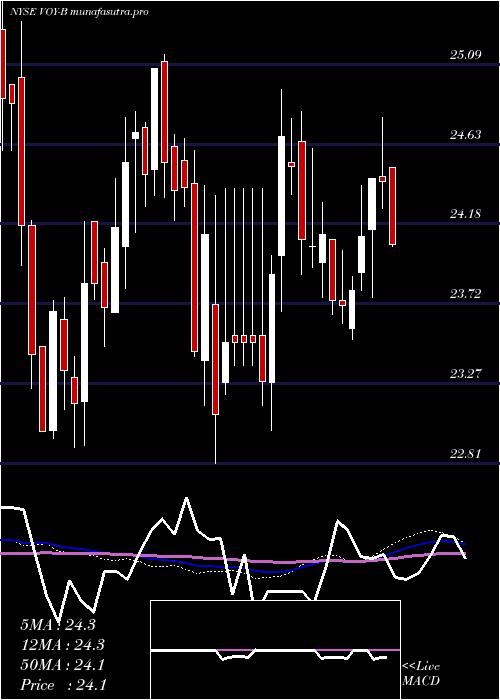Click the tall white candle touching the 25.09 line
Viewport: 500px width, 700px height.
tap(154, 119)
